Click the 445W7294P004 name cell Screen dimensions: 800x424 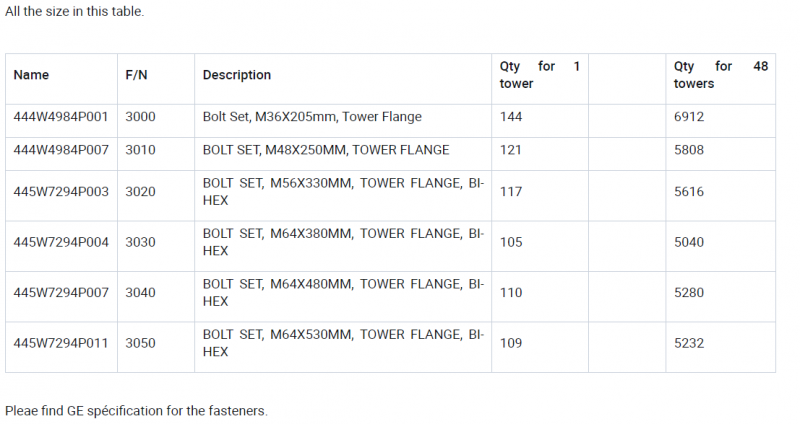60,242
